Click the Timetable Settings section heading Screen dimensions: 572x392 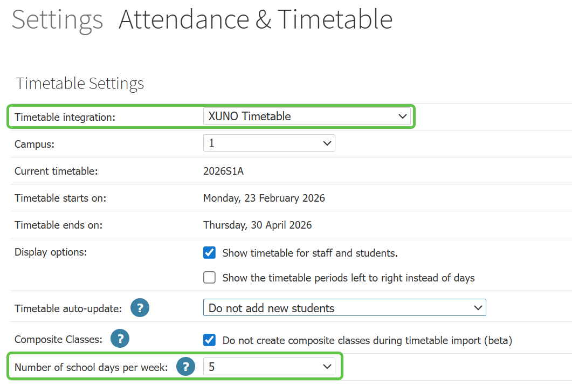[x=80, y=84]
